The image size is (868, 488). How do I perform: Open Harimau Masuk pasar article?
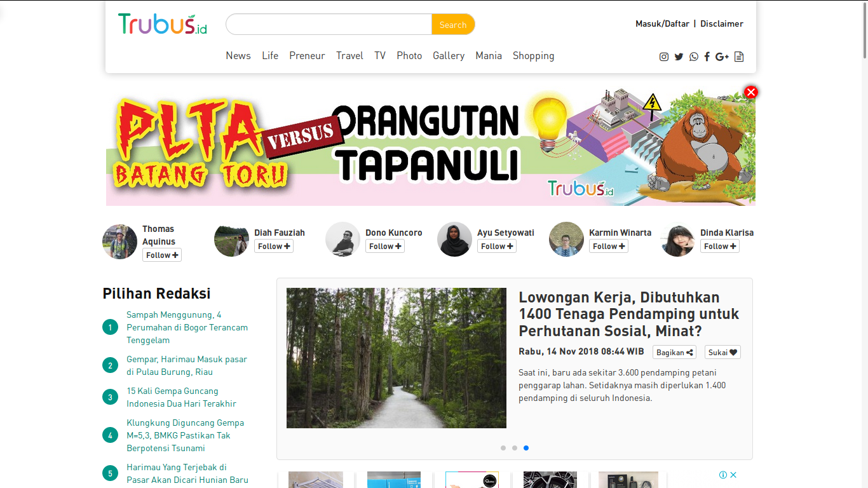[187, 365]
